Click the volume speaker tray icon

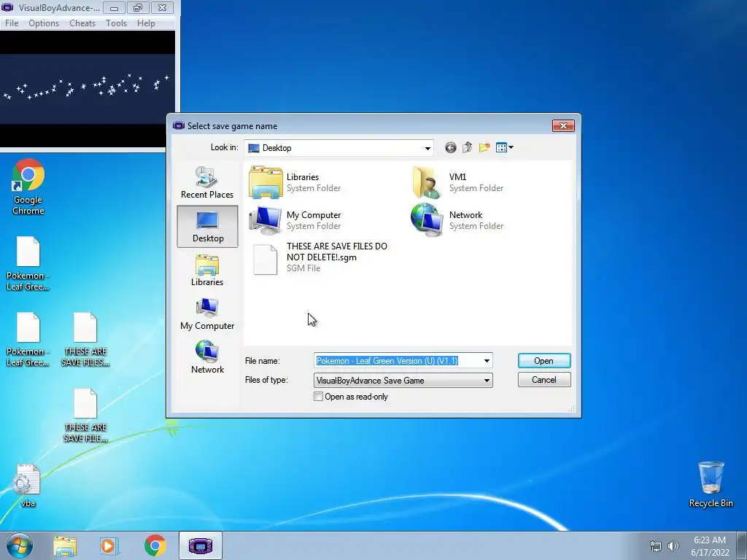(673, 546)
